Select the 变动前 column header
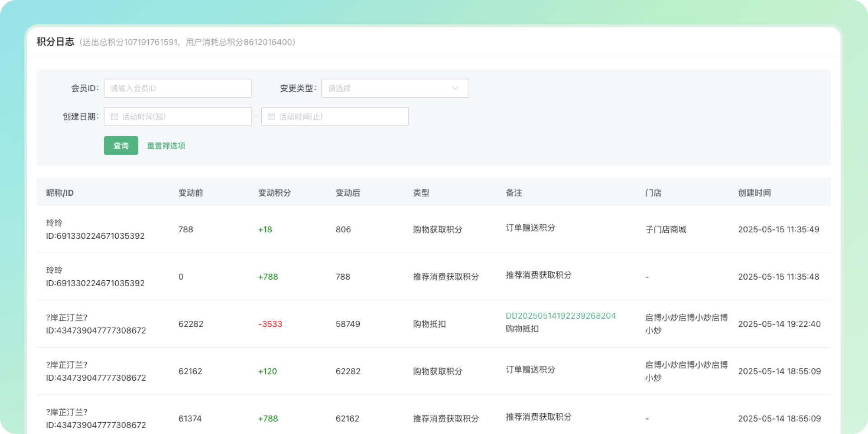 191,193
